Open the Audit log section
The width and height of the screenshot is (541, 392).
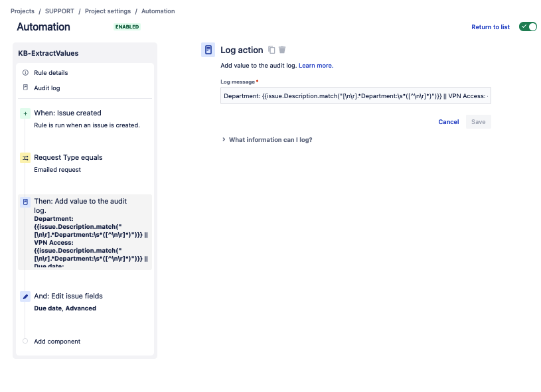[x=47, y=88]
